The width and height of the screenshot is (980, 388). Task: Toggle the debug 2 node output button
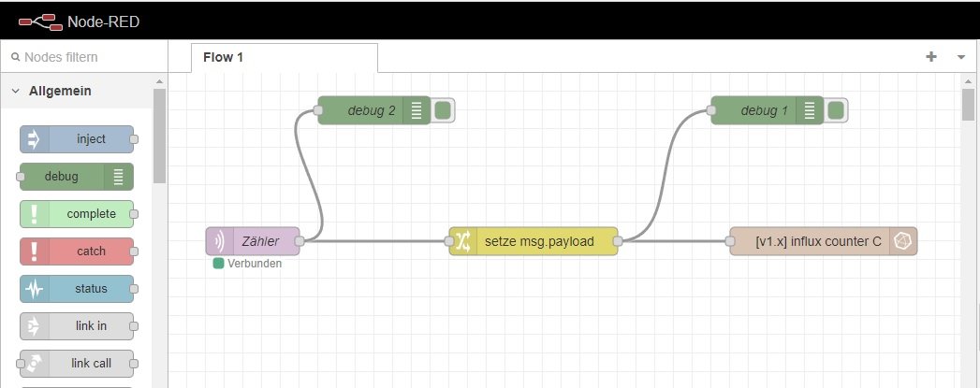point(444,110)
